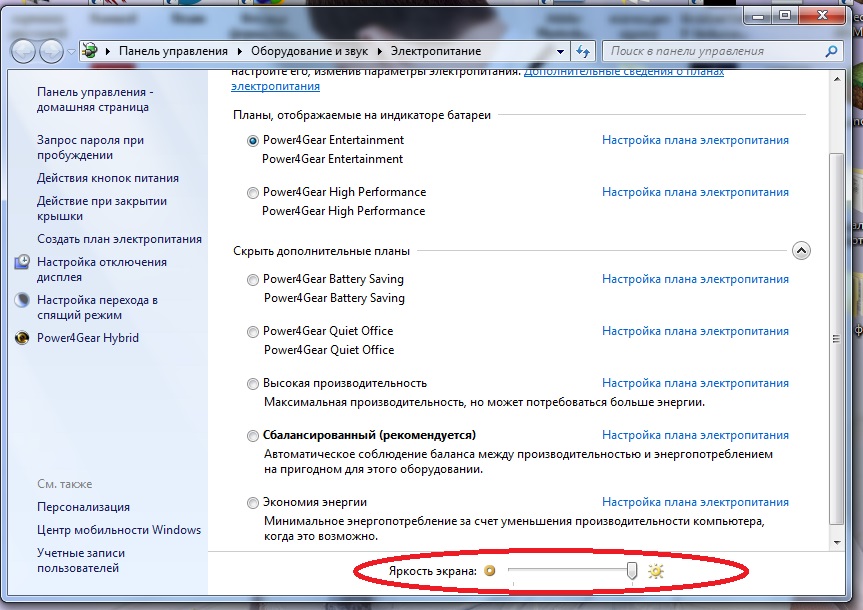The width and height of the screenshot is (863, 610).
Task: Configure plan settings for Power4Gear Entertainment
Action: click(x=695, y=140)
